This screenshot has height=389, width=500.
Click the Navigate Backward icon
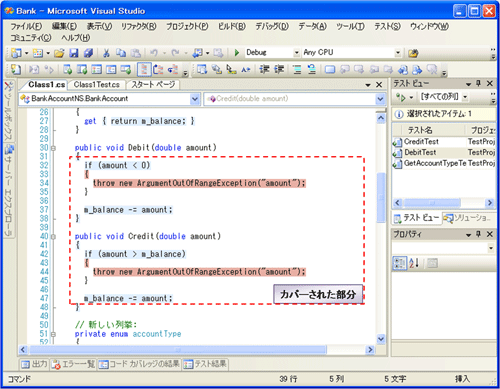(198, 53)
